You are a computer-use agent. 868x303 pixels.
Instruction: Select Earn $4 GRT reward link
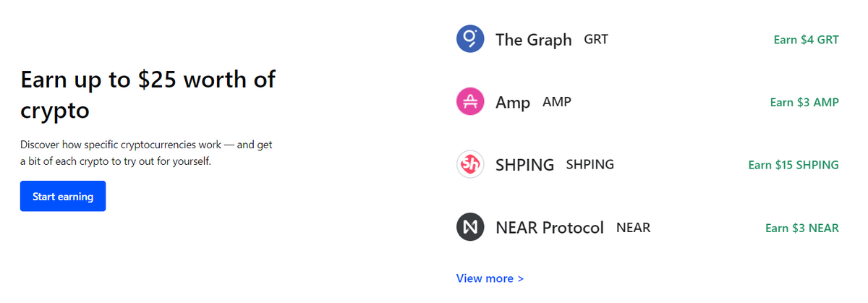coord(806,40)
